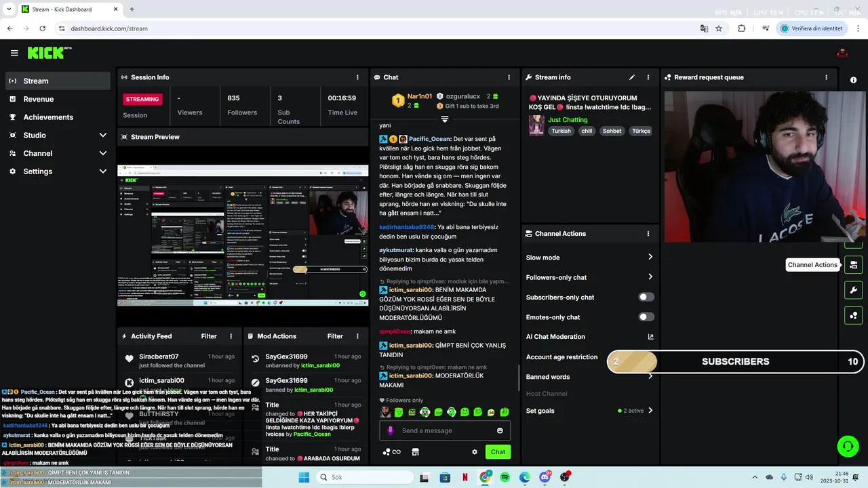Click the purple microphone in chat input
The width and height of the screenshot is (868, 488).
point(390,430)
